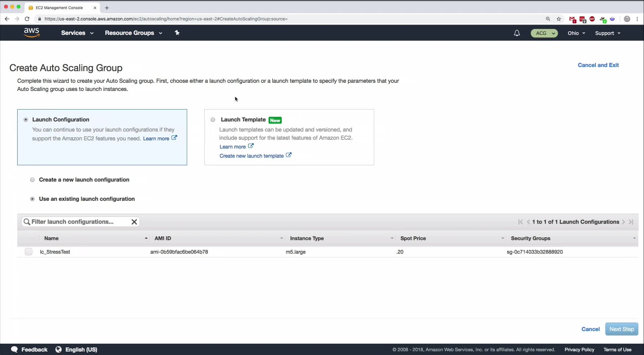Expand the Services menu

click(x=77, y=33)
